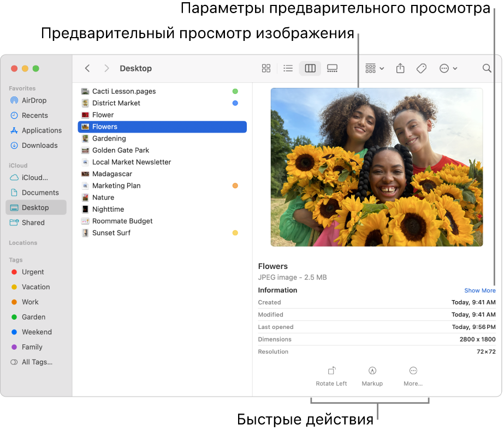The height and width of the screenshot is (431, 504).
Task: Click the Flowers preview image
Action: point(377,167)
